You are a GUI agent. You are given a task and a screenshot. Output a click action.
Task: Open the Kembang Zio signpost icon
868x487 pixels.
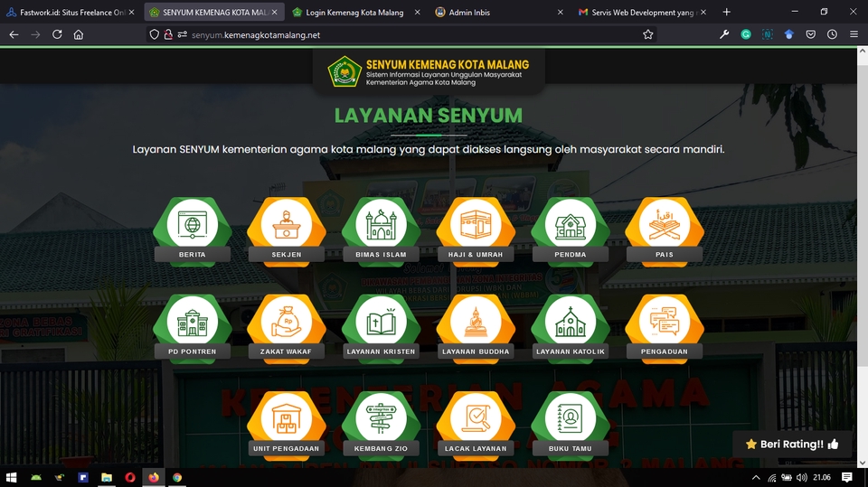(x=381, y=425)
